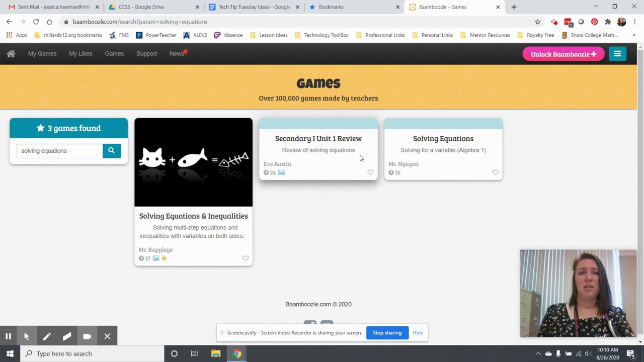Expand the Royalty Free bookmark folder
The height and width of the screenshot is (362, 644).
tap(536, 35)
